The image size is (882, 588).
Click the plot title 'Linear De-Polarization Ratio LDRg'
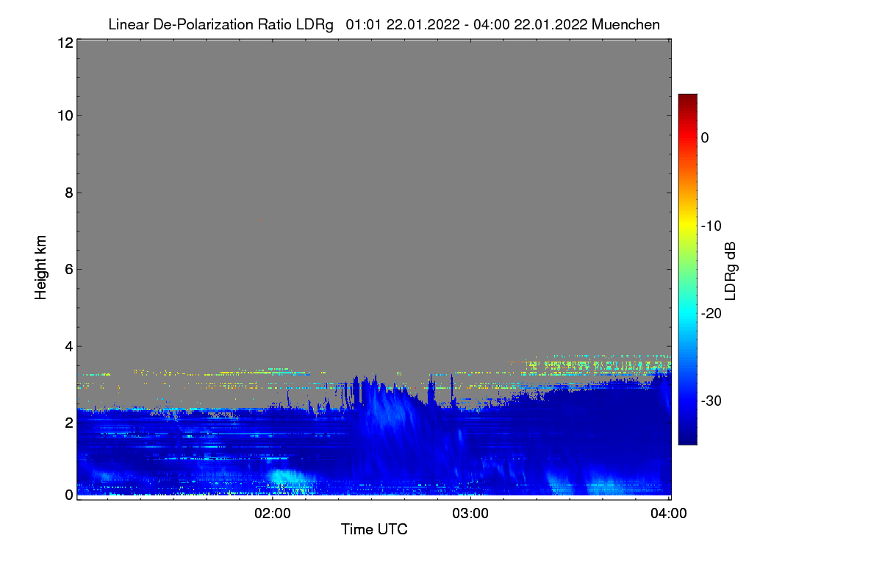220,24
